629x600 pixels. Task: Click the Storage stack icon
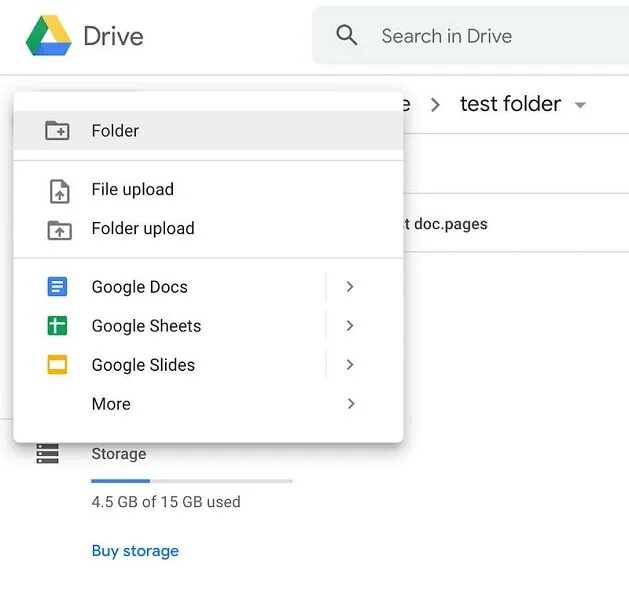tap(47, 453)
